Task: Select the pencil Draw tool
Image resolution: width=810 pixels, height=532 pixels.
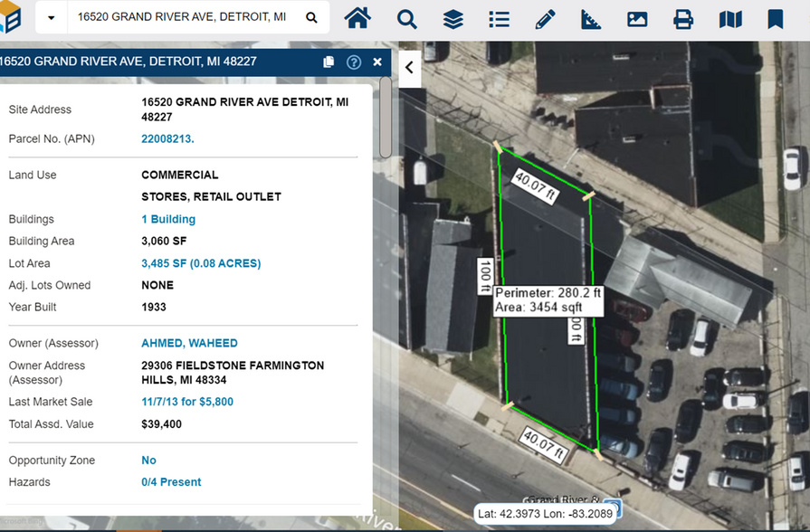Action: pyautogui.click(x=545, y=20)
